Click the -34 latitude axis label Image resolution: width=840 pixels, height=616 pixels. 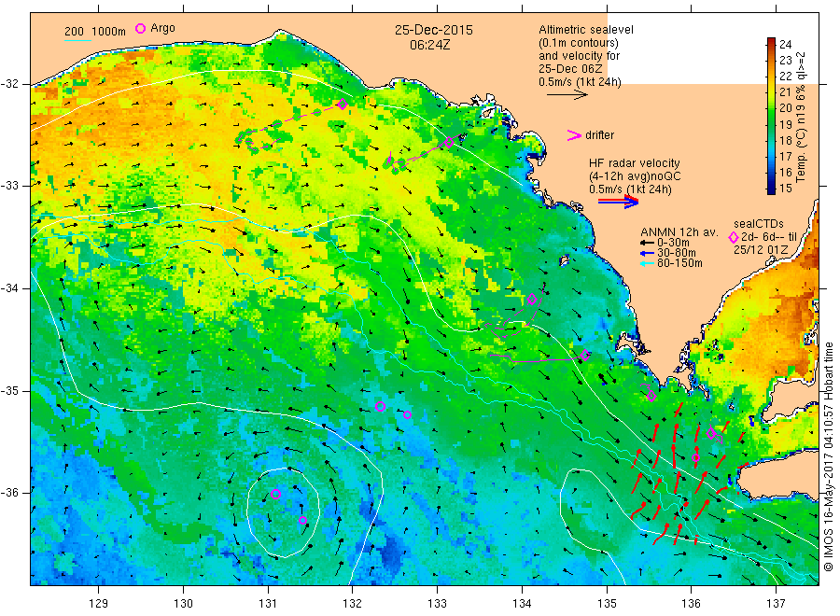click(x=9, y=288)
